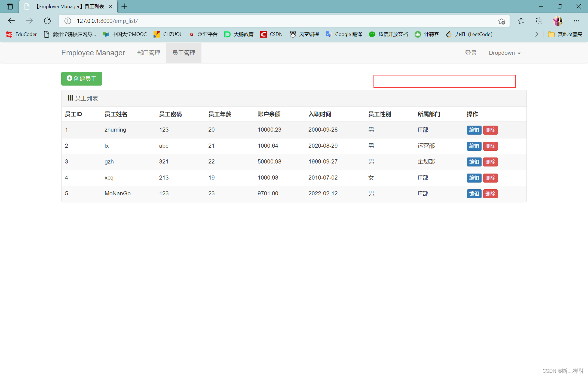Click the green 创建员工 button
This screenshot has height=376, width=588.
pos(82,79)
